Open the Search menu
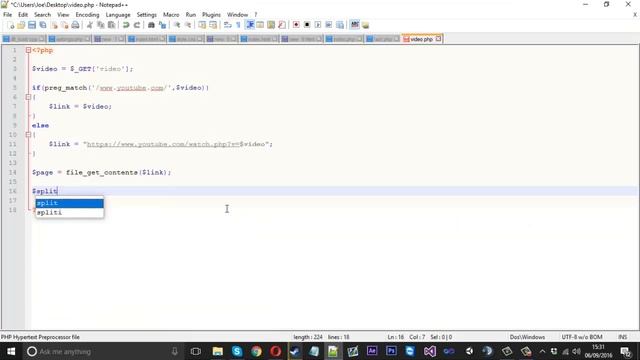The width and height of the screenshot is (640, 360). (42, 15)
